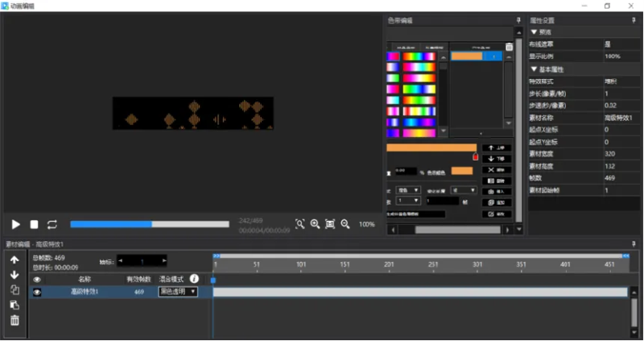This screenshot has width=644, height=341.
Task: Open the 黑色透明 blend mode dropdown
Action: [178, 292]
